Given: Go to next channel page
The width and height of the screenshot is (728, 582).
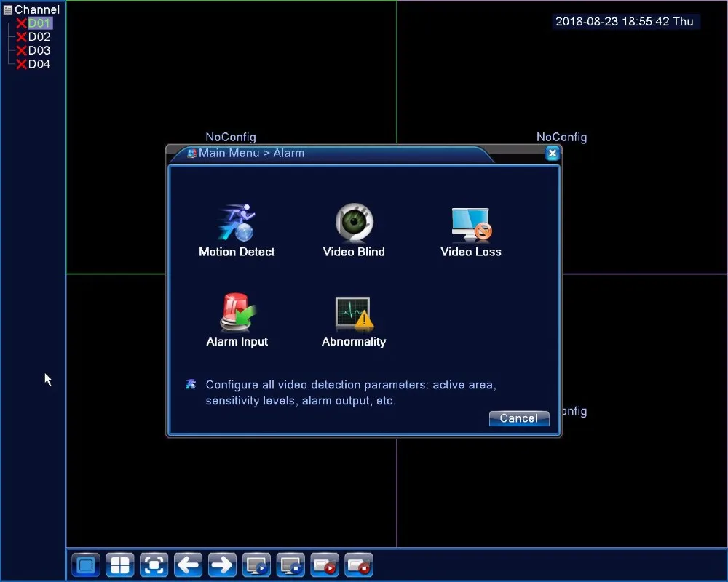Looking at the screenshot, I should click(222, 565).
